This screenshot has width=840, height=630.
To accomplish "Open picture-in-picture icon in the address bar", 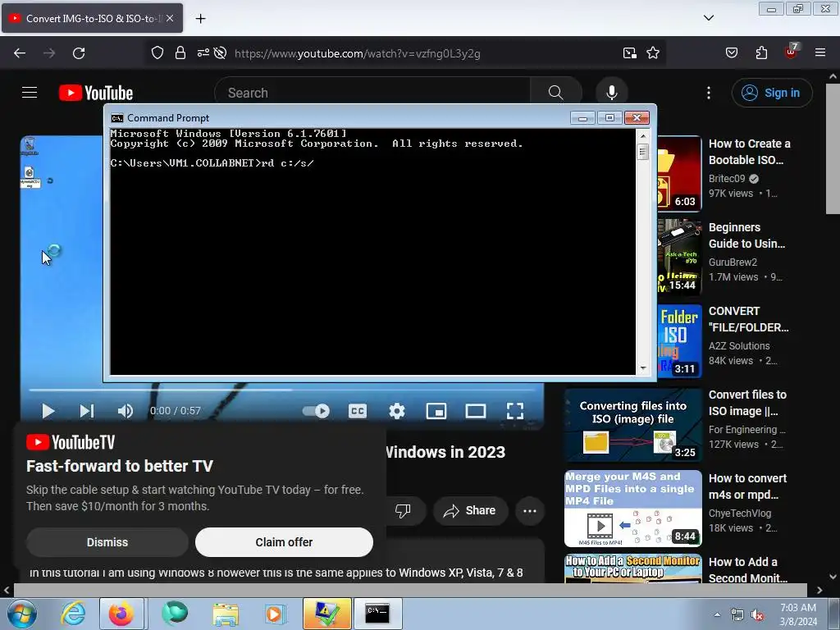I will 629,53.
